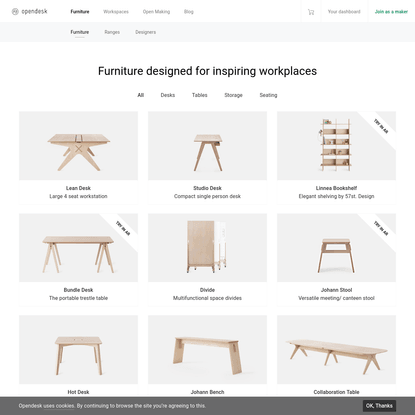Click the Hot Desk title
Viewport: 415px width, 415px height.
78,392
